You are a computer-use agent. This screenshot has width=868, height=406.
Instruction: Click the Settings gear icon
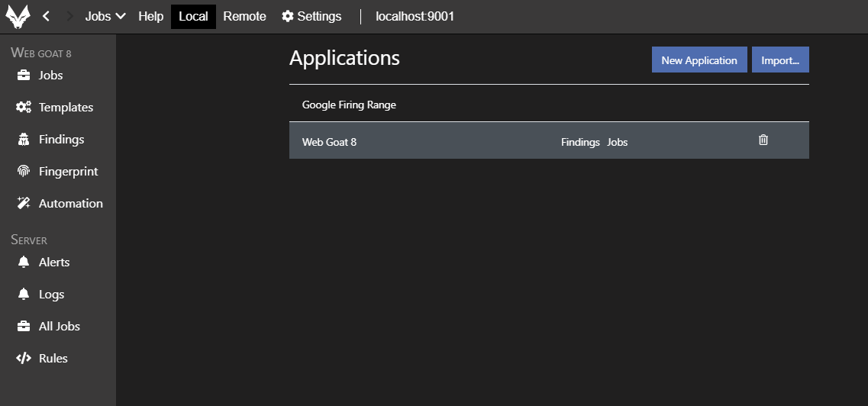click(x=287, y=17)
